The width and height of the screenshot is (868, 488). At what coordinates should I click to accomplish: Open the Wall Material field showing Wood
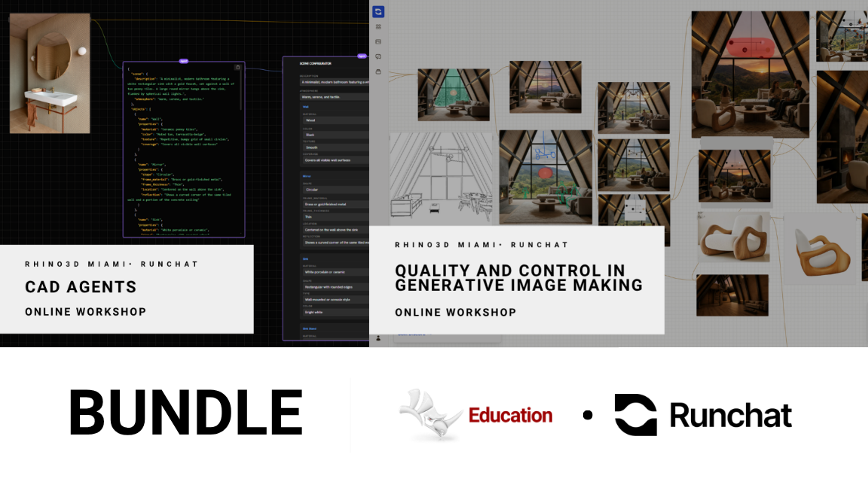(x=335, y=120)
